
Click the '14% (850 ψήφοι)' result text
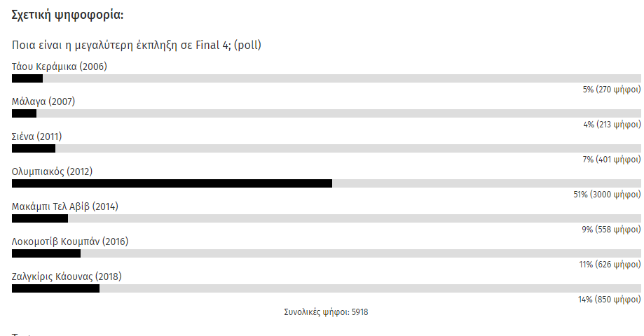point(609,300)
